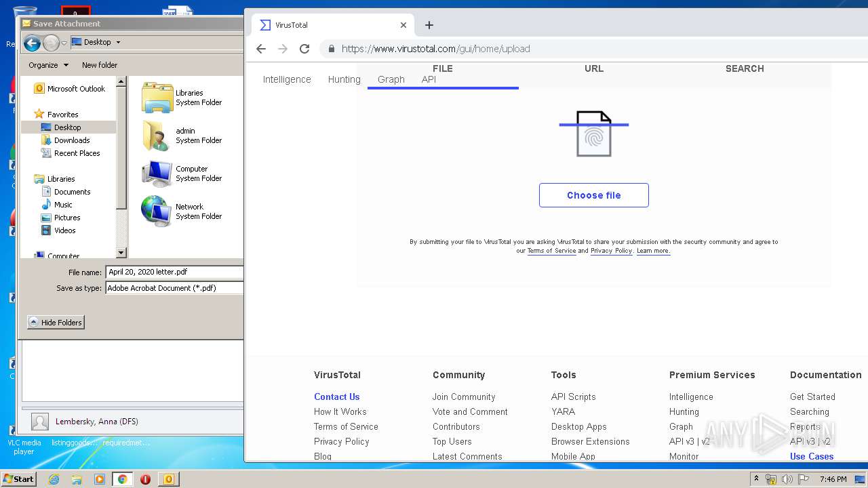The width and height of the screenshot is (868, 488).
Task: Open Internet Explorer from taskbar
Action: click(54, 479)
